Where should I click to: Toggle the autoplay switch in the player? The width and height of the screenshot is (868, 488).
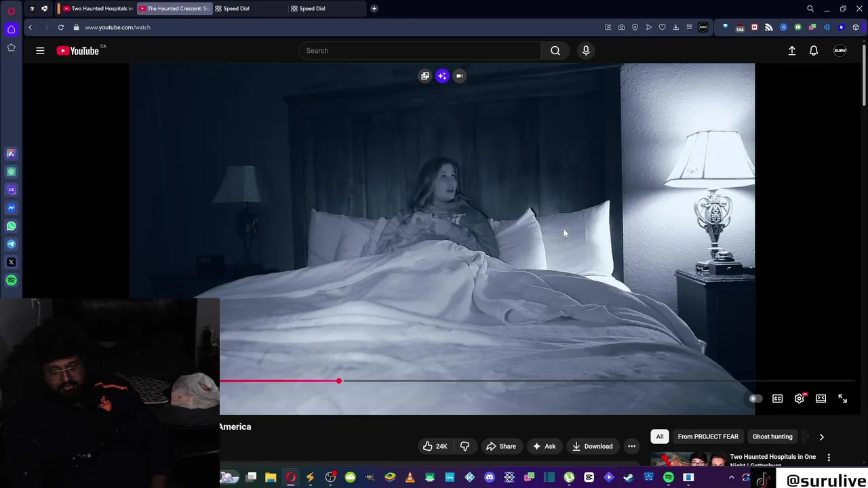755,399
